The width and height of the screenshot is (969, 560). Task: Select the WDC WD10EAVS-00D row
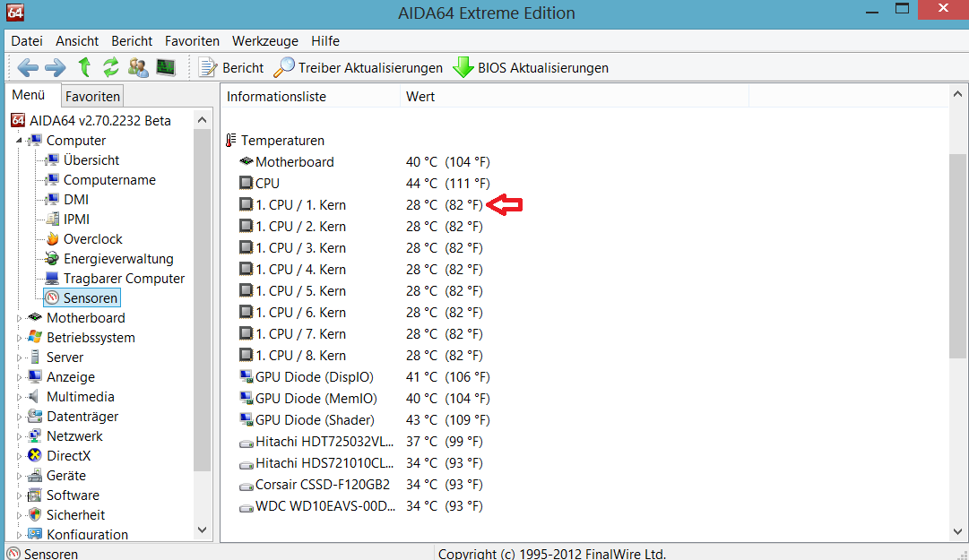[x=360, y=505]
